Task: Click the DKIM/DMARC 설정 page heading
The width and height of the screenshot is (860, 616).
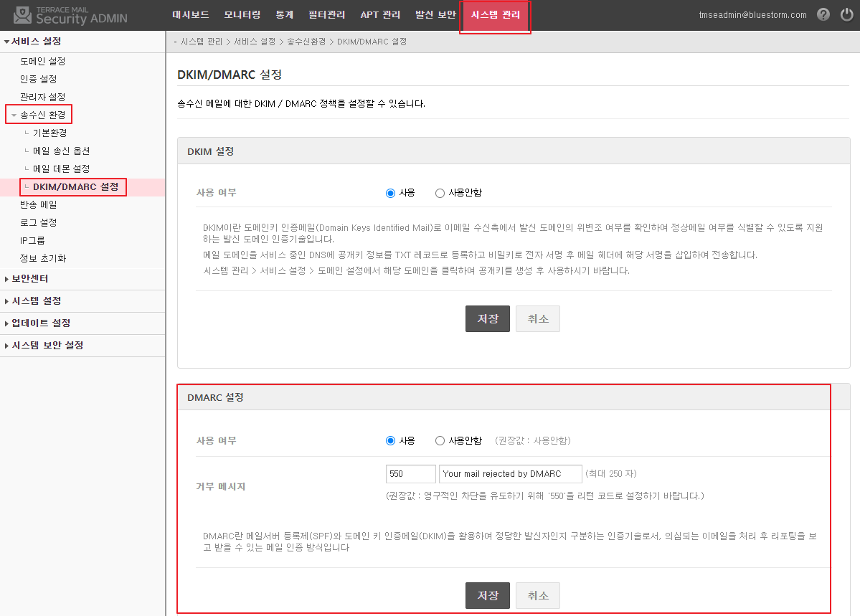Action: point(230,75)
